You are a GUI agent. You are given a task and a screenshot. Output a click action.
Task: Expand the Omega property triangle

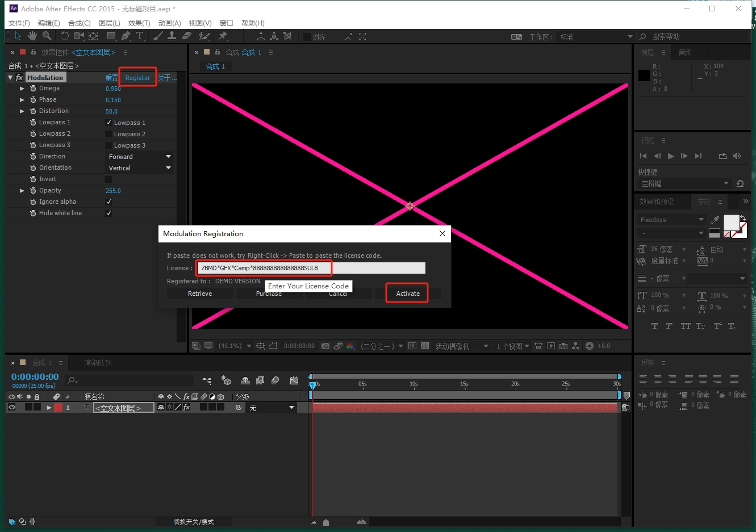tap(22, 89)
